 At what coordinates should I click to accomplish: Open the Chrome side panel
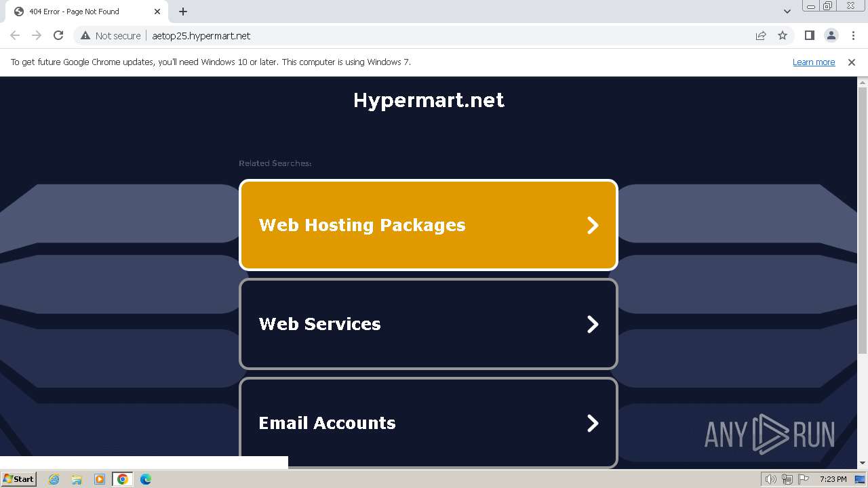click(x=810, y=36)
